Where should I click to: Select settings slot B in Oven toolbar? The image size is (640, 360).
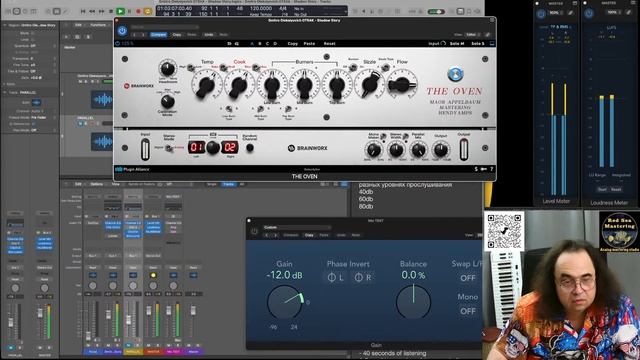pyautogui.click(x=260, y=43)
